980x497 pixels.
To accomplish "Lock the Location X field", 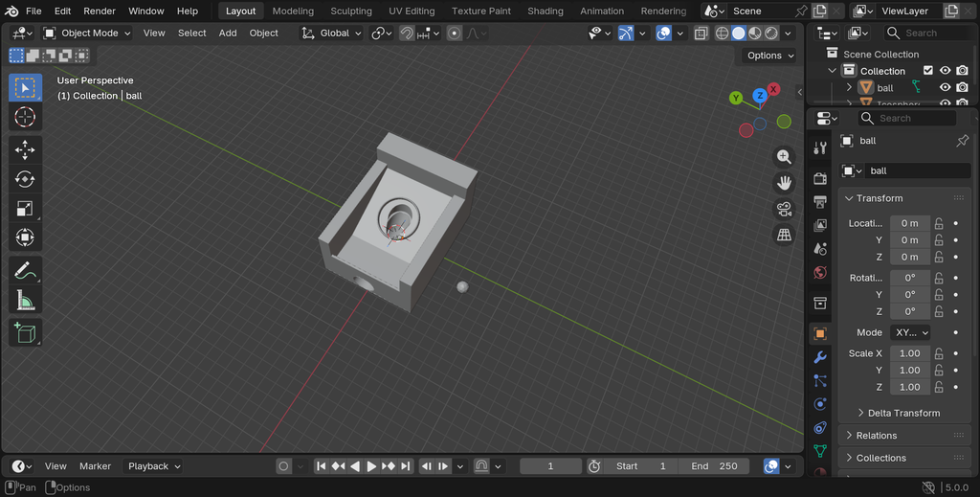I will (x=939, y=223).
